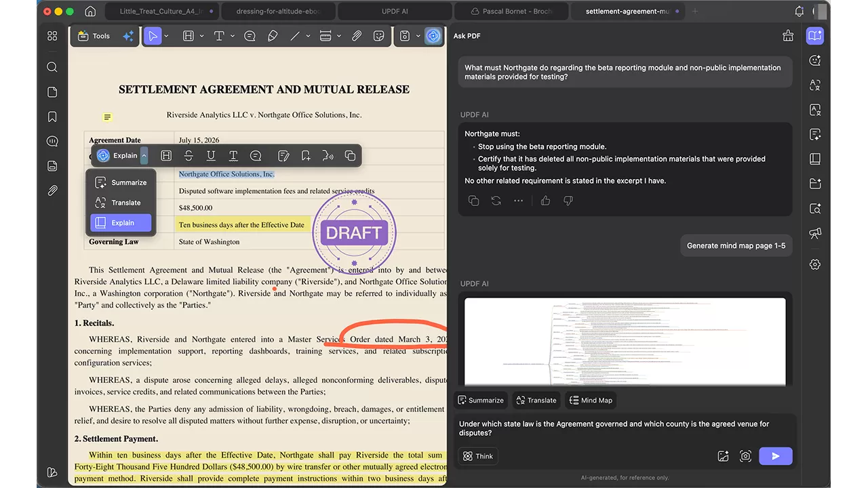Expand the measure tool dropdown arrow
Image resolution: width=868 pixels, height=488 pixels.
338,36
